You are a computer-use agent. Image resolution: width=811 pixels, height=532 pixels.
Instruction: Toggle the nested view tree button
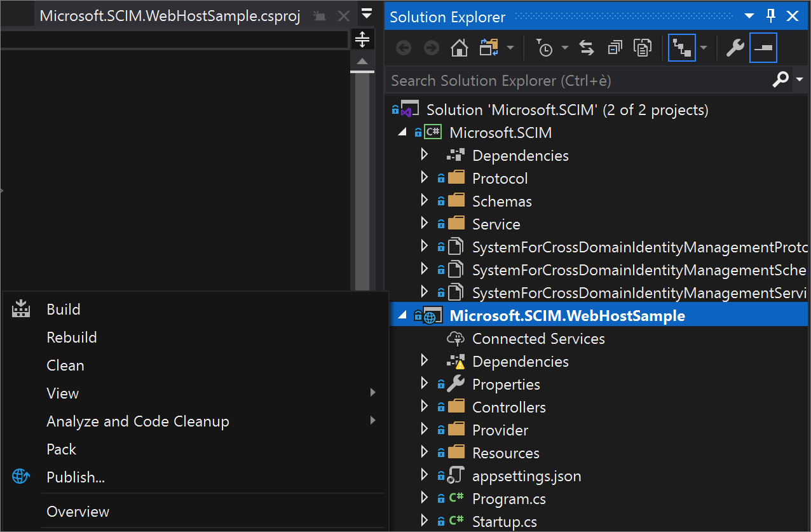pyautogui.click(x=682, y=48)
